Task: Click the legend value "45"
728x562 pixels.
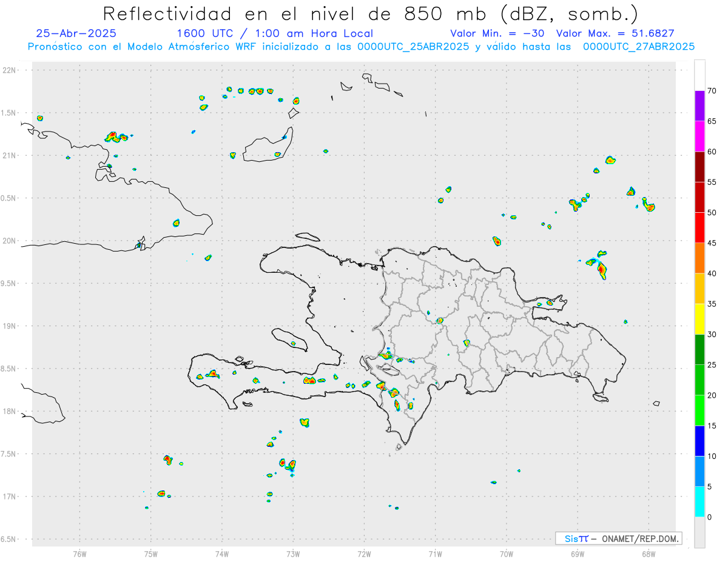Action: click(x=712, y=243)
